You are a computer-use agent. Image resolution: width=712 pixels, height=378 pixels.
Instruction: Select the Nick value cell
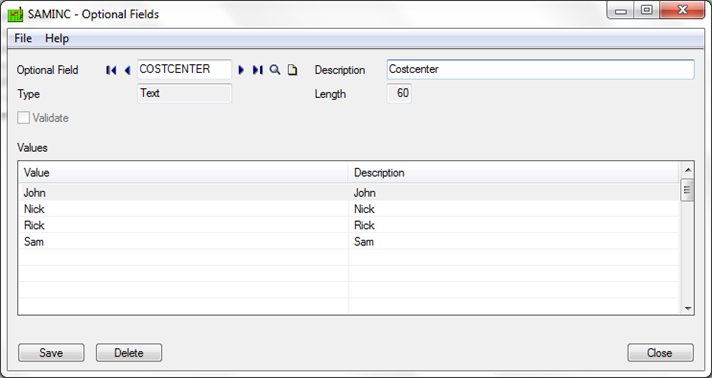pyautogui.click(x=183, y=209)
